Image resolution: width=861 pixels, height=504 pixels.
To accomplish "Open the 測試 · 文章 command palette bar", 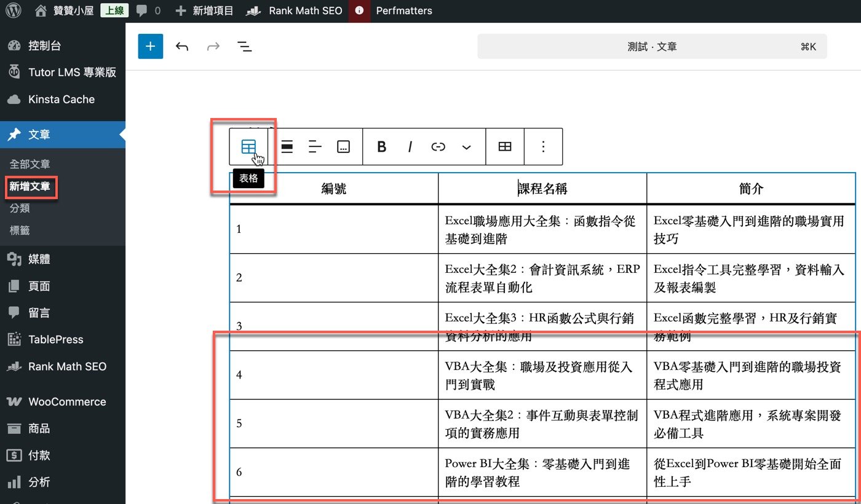I will pos(652,47).
